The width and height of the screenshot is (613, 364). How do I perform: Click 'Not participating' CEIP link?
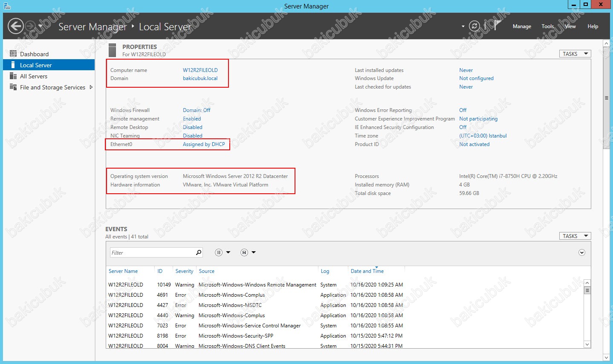478,119
